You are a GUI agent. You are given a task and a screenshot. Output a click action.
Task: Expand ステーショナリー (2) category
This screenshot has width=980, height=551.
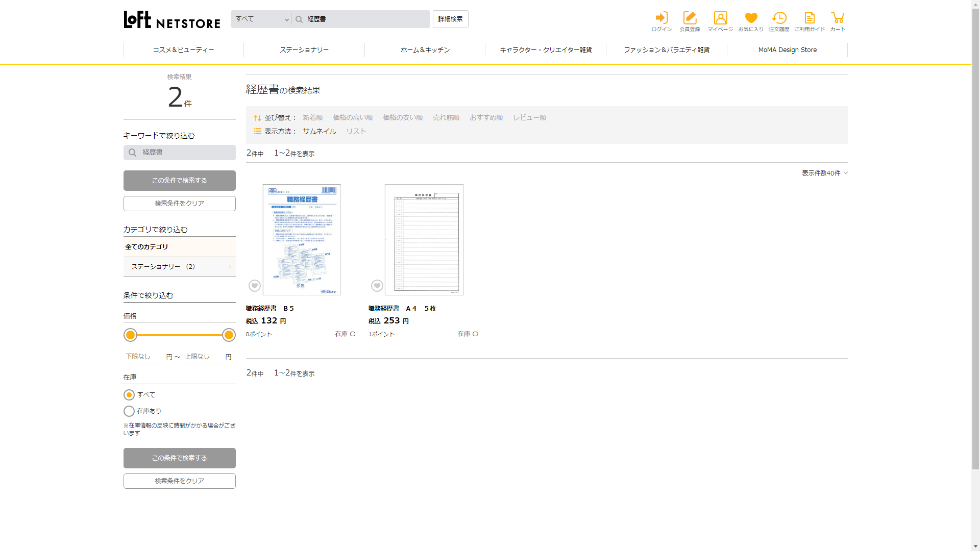179,267
